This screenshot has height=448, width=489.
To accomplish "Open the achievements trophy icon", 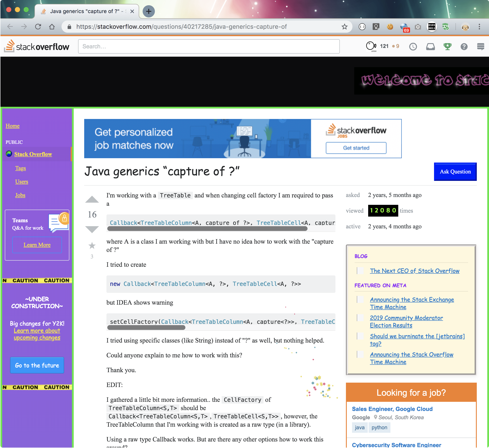I will coord(447,46).
